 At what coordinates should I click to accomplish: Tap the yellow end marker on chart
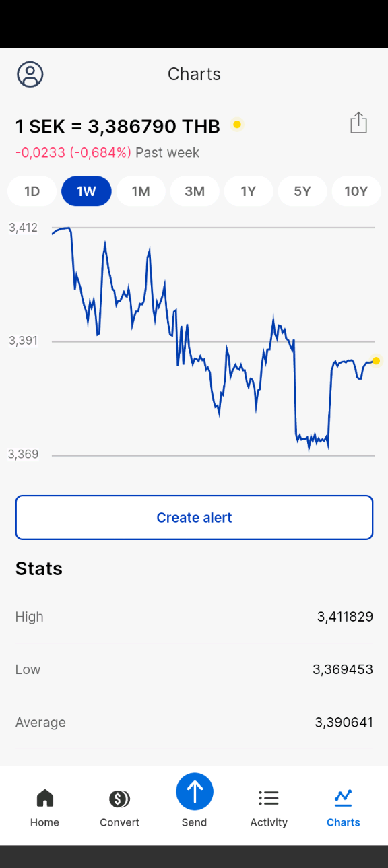point(376,361)
